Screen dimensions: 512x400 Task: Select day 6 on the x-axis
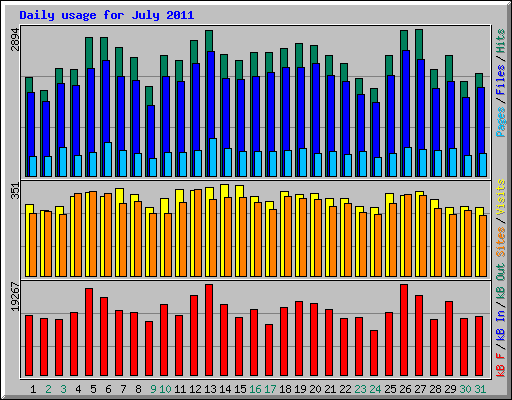pos(108,389)
